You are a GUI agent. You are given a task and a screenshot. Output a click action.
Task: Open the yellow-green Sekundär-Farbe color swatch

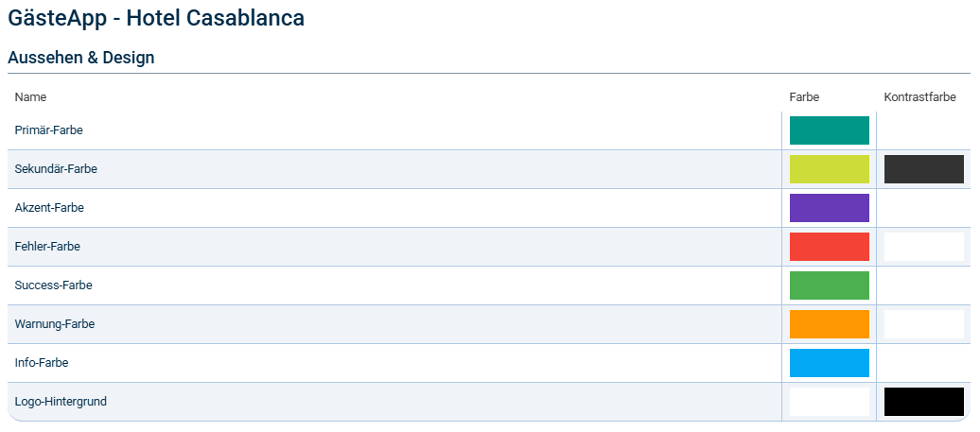point(829,169)
